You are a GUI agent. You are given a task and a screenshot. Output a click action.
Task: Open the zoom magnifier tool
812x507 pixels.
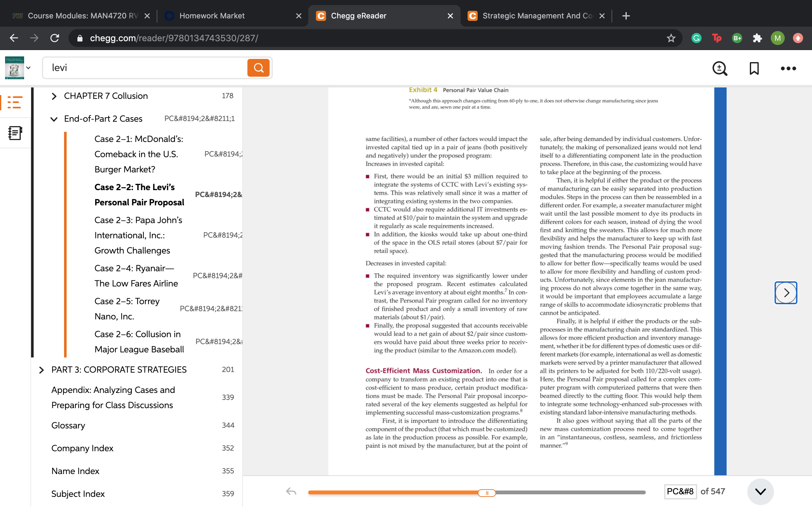point(720,68)
